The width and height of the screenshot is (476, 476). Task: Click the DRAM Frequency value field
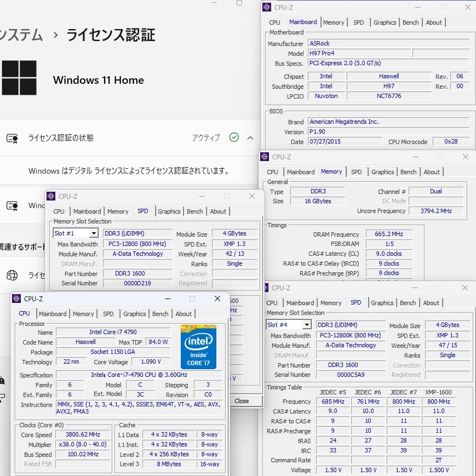388,234
